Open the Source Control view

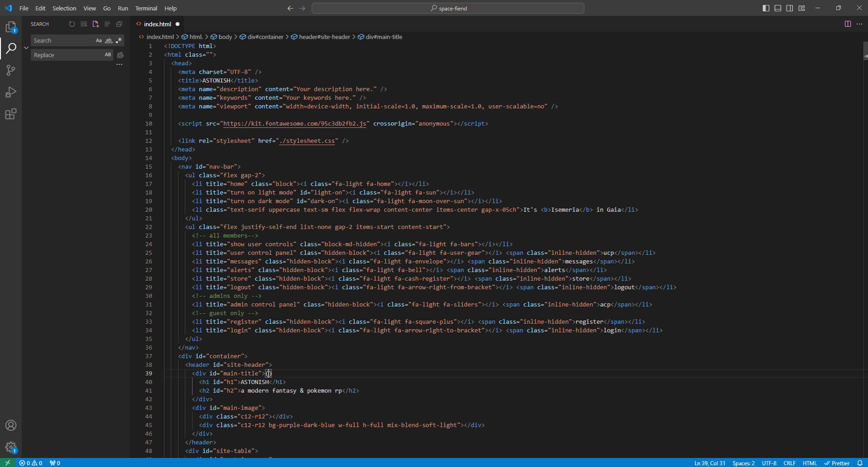click(x=11, y=70)
